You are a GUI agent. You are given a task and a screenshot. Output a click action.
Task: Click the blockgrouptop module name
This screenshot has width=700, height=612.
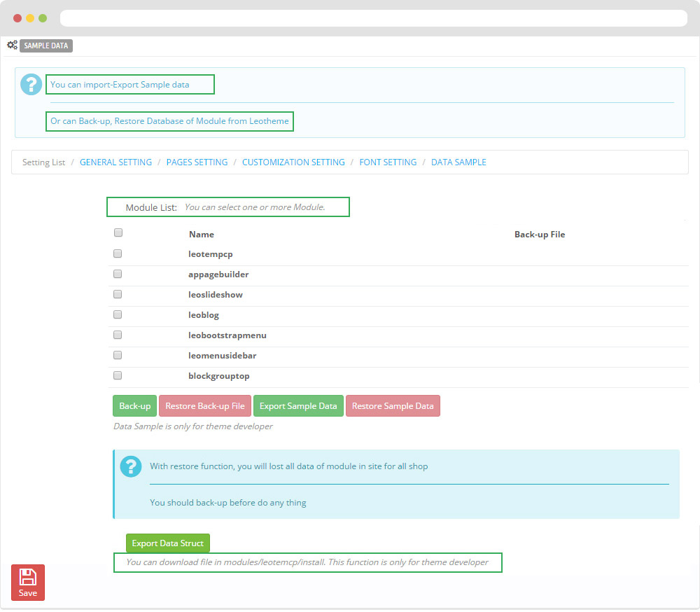pos(218,376)
